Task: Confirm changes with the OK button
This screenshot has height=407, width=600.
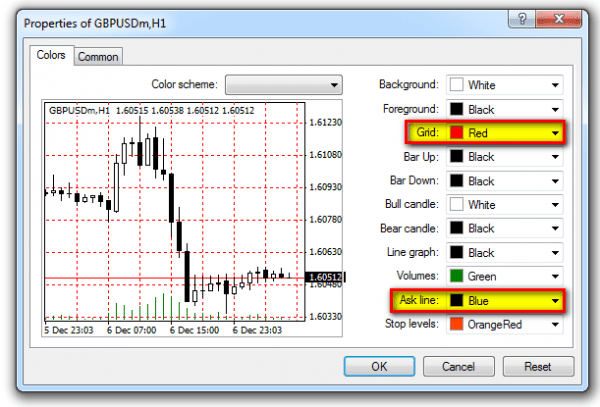Action: (379, 366)
